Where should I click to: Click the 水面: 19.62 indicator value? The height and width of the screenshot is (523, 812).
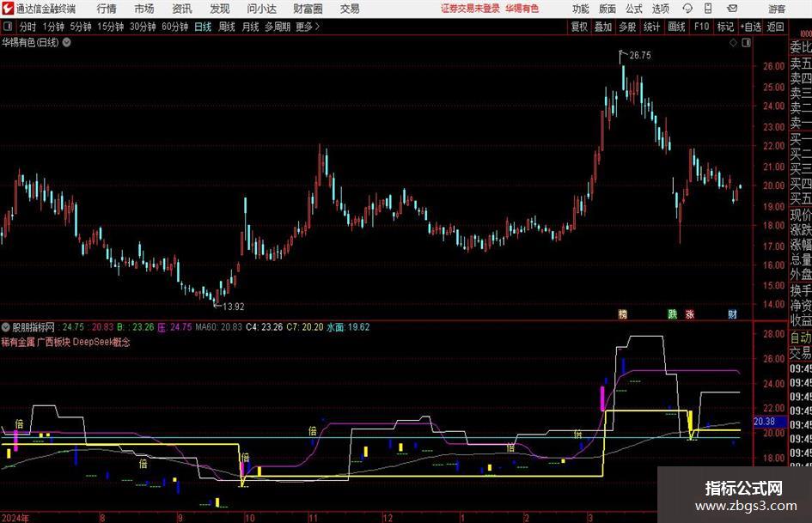(x=348, y=327)
